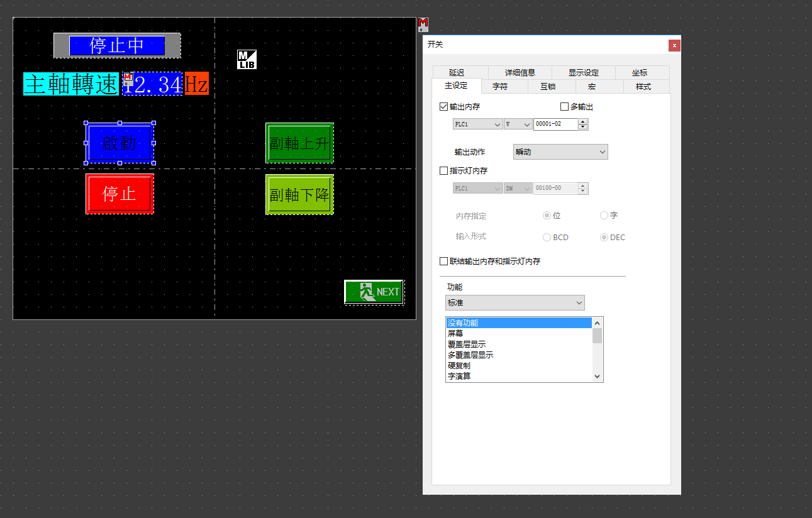Open the 互锁 tab
The height and width of the screenshot is (518, 812).
coord(547,87)
